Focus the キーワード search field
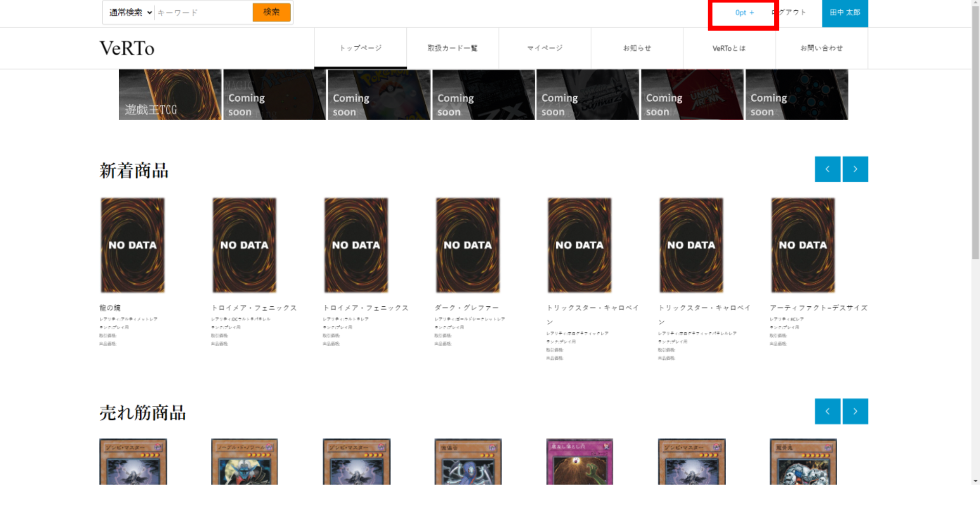 (203, 12)
